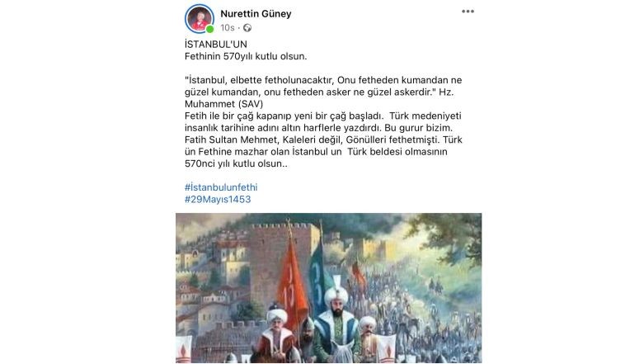
Task: Click the "570nci yılı kutlu olsun" closing line
Action: (x=236, y=163)
